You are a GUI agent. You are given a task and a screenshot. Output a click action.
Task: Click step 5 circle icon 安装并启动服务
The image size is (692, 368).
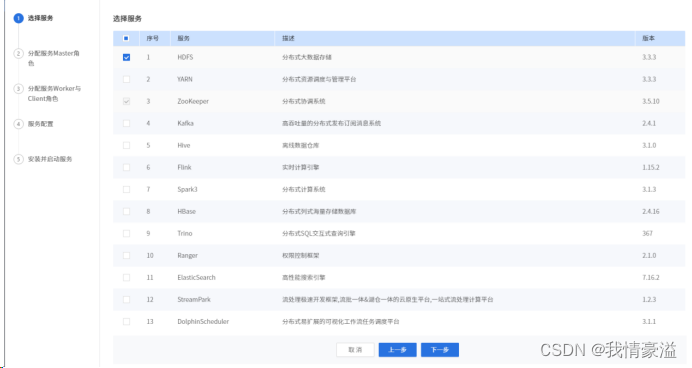click(x=19, y=159)
